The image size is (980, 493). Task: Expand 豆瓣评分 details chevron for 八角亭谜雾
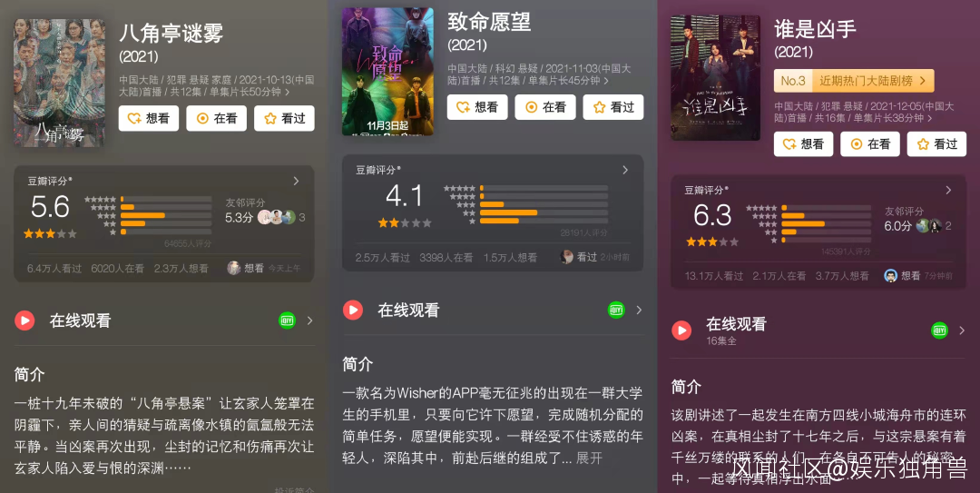tap(296, 181)
